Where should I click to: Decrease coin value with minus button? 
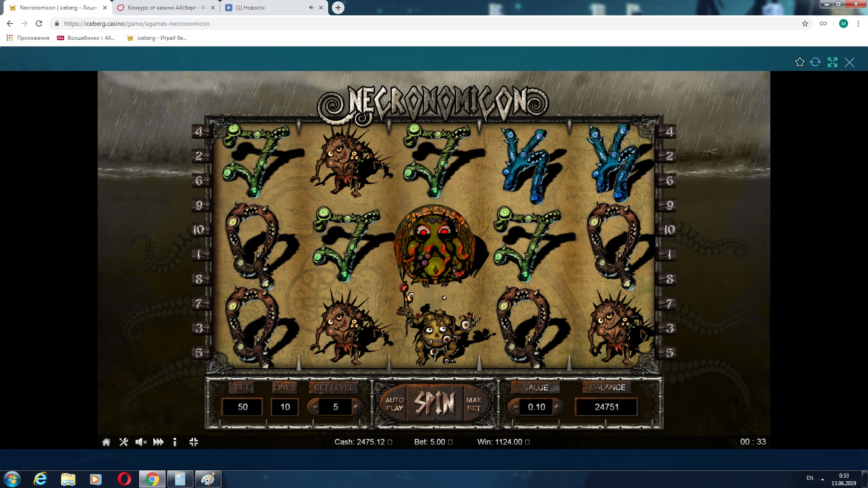coord(515,407)
